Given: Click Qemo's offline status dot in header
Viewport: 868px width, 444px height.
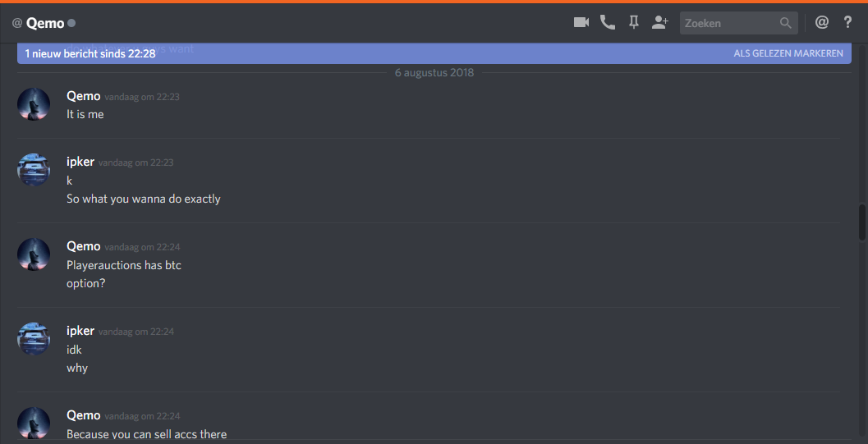Looking at the screenshot, I should [x=71, y=23].
